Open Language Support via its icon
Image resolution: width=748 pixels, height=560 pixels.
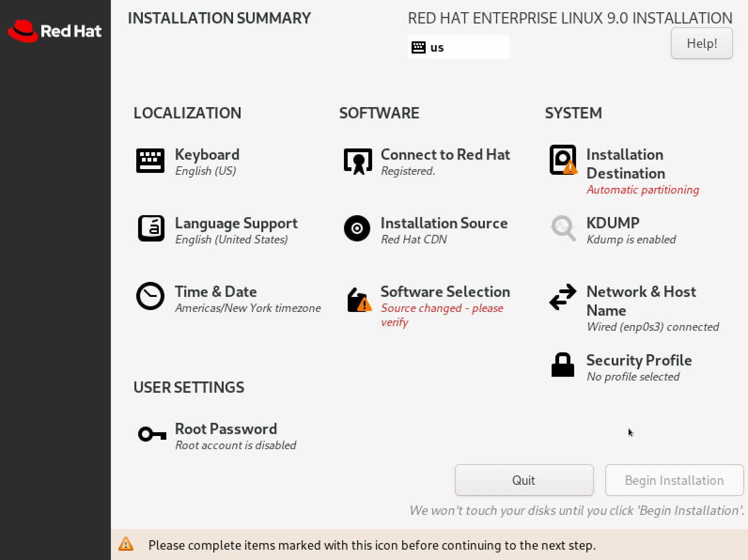pos(151,229)
